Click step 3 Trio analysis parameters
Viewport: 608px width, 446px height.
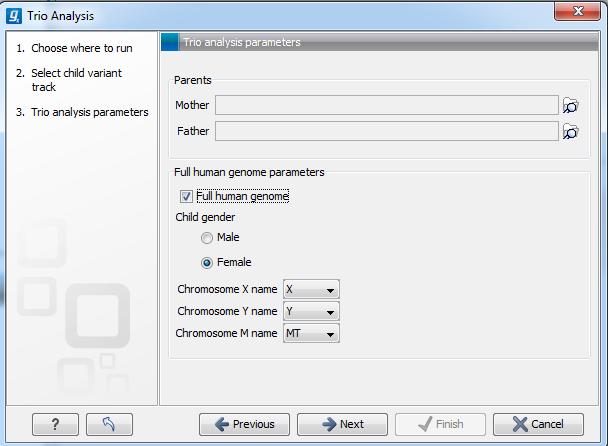(89, 112)
